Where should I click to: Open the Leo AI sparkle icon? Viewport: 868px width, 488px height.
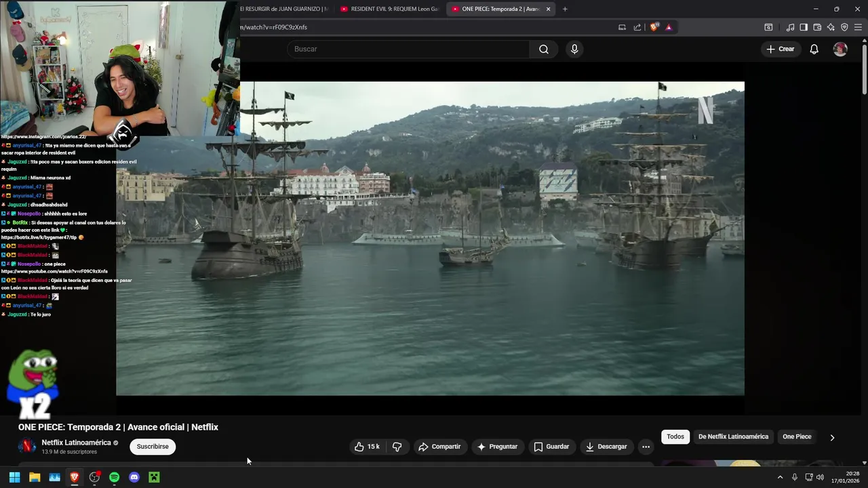831,27
